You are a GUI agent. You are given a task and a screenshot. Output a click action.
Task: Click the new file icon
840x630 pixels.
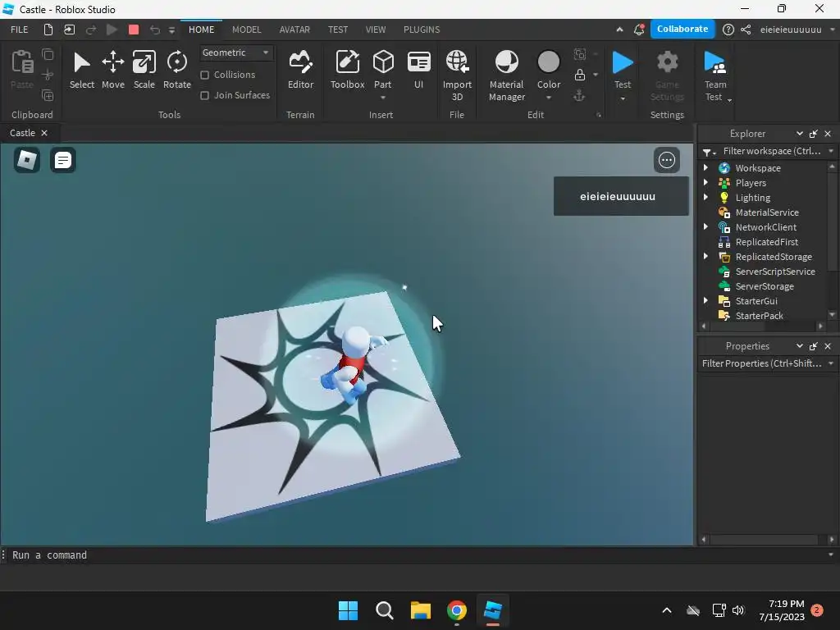click(x=48, y=30)
